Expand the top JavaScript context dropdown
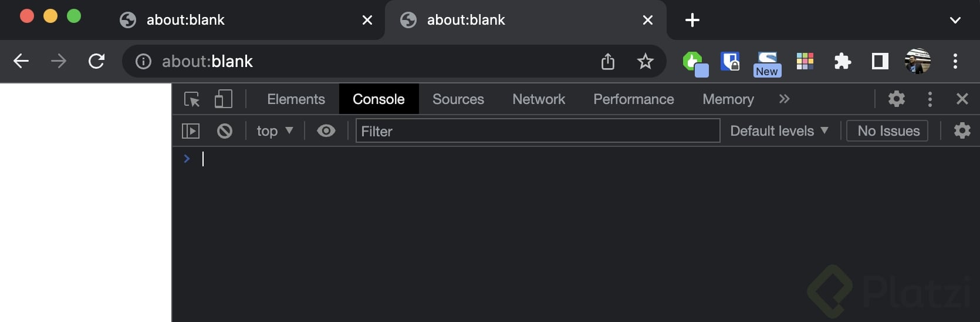 click(275, 131)
